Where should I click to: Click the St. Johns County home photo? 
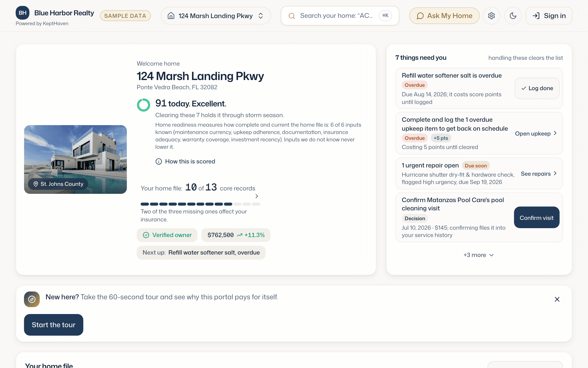[75, 159]
